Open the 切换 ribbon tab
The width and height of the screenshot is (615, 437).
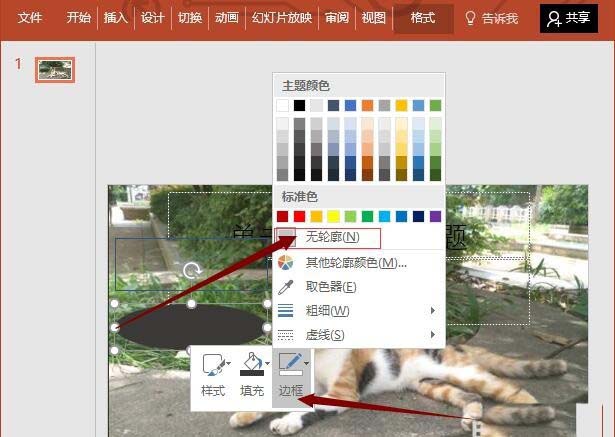[x=190, y=18]
